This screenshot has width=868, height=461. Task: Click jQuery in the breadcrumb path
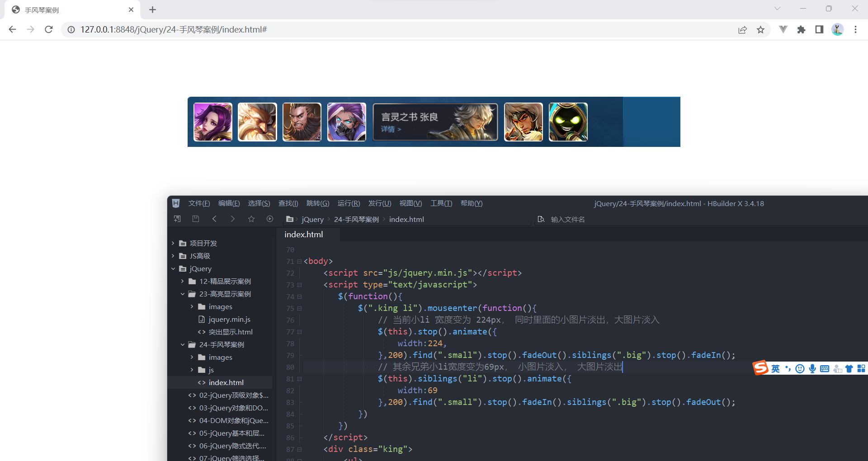pos(313,219)
